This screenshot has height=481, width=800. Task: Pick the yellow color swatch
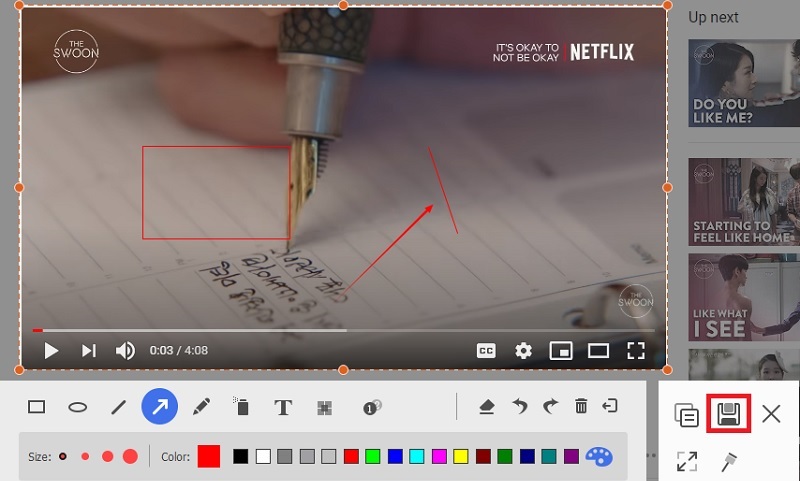coord(461,456)
